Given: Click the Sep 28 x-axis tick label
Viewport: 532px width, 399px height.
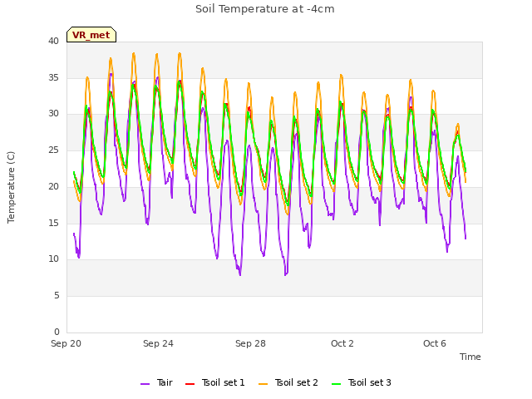Looking at the screenshot, I should tap(250, 343).
